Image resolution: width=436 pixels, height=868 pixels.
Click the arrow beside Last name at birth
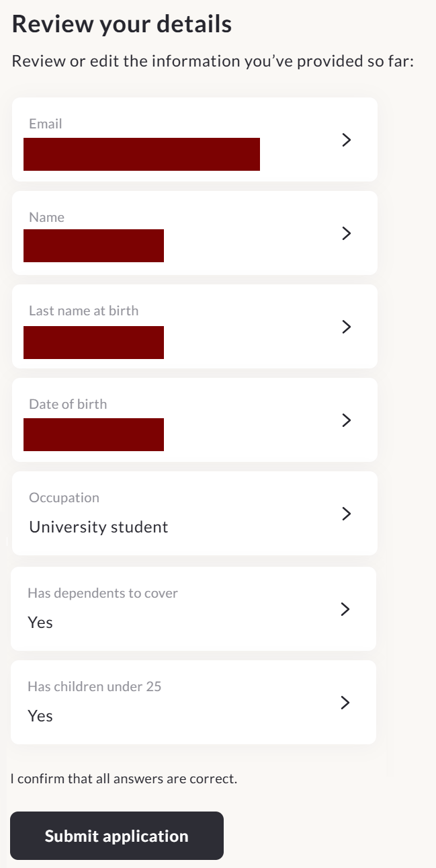tap(347, 327)
